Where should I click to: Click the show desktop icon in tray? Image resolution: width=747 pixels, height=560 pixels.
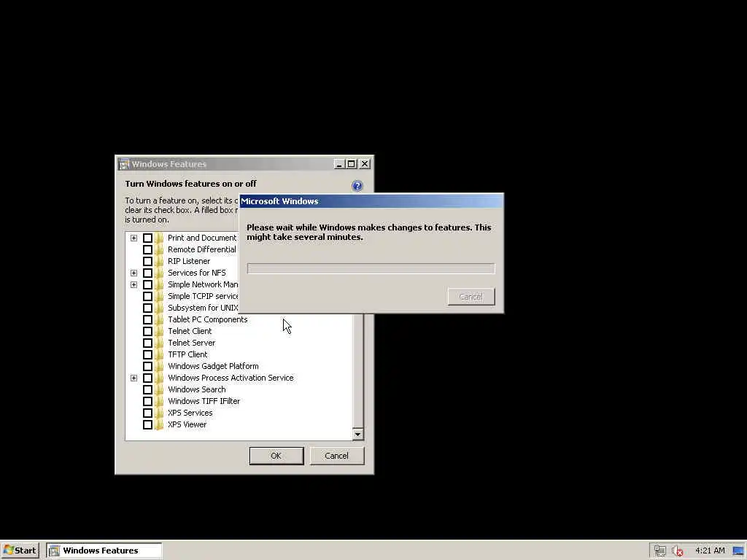[x=738, y=551]
